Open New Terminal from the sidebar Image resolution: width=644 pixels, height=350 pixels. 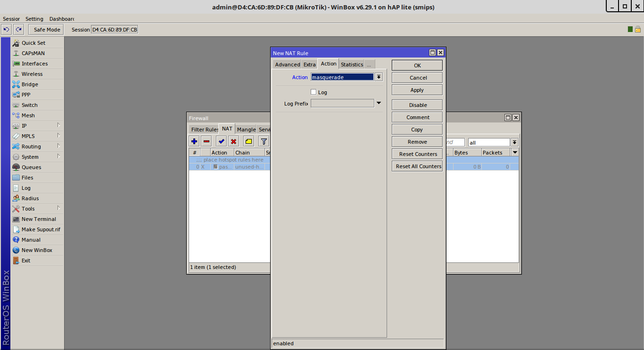pyautogui.click(x=38, y=219)
